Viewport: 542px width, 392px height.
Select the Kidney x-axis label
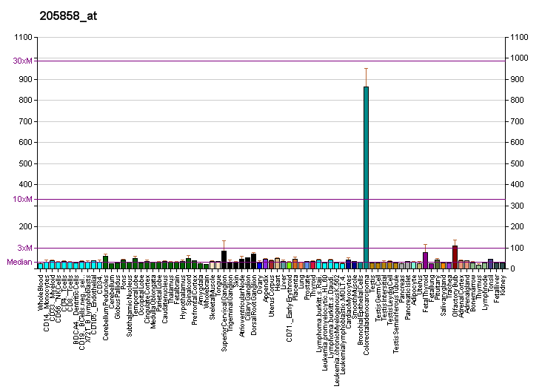pyautogui.click(x=502, y=284)
